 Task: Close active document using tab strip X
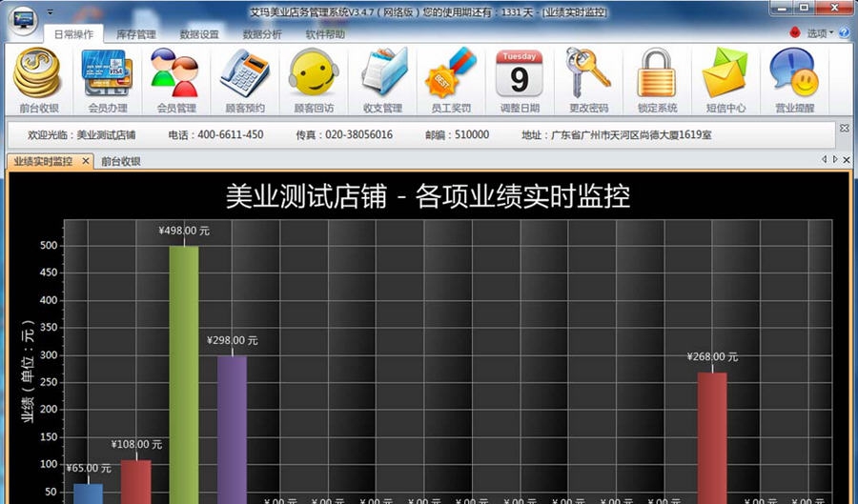click(847, 160)
